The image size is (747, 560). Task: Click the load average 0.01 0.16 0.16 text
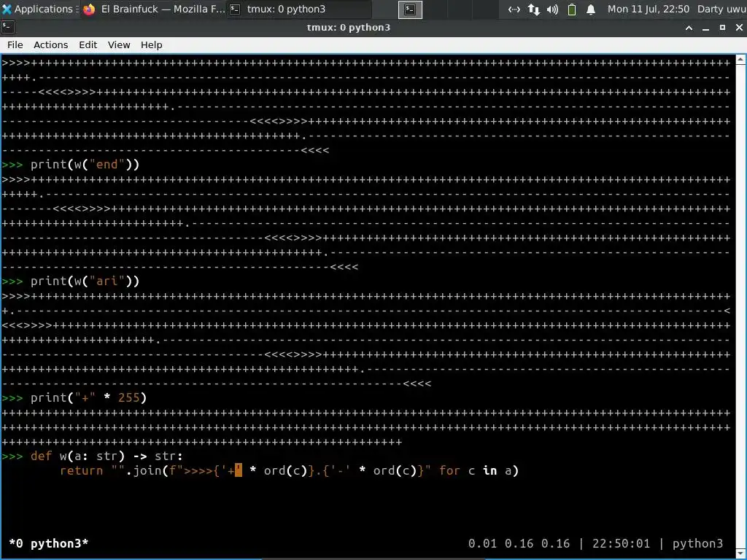pos(519,543)
